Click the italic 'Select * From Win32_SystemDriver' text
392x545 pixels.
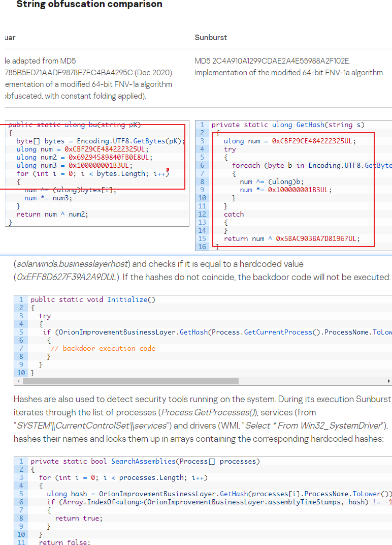[x=313, y=426]
